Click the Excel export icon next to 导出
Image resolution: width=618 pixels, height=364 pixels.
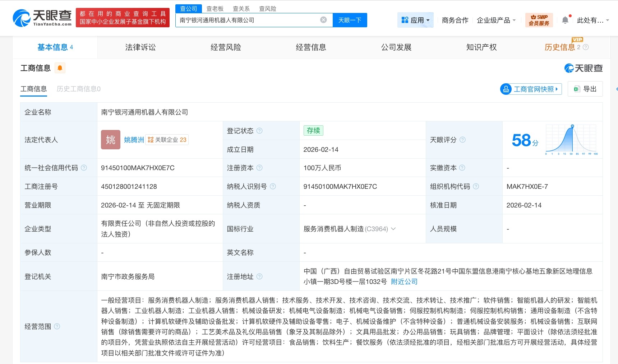tap(577, 89)
